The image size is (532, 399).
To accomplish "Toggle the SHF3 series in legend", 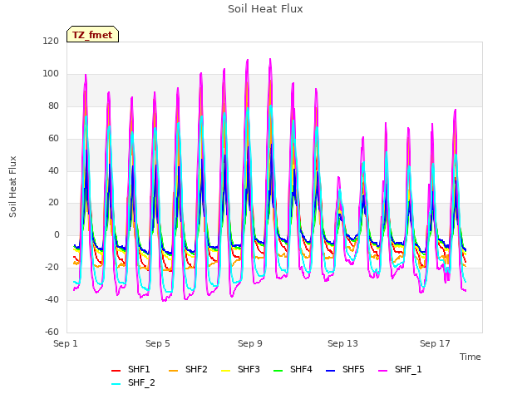I will pos(240,369).
